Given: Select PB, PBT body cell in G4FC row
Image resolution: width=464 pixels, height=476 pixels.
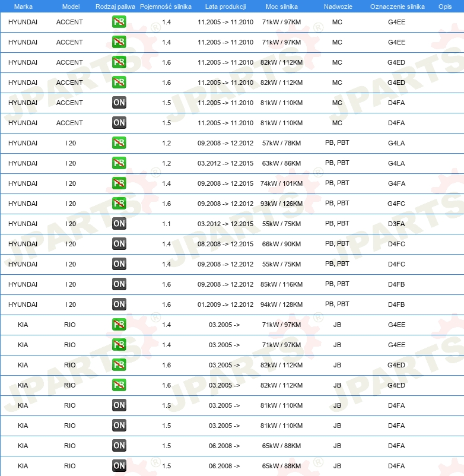Looking at the screenshot, I should point(337,203).
